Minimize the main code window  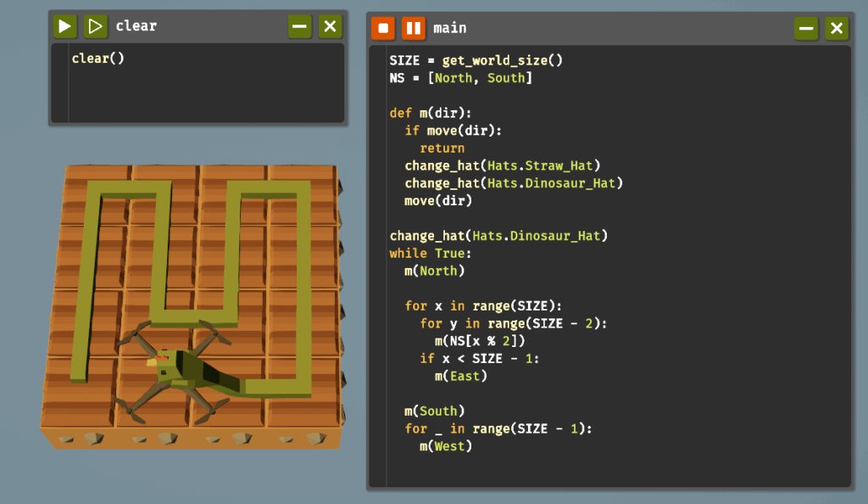point(806,28)
